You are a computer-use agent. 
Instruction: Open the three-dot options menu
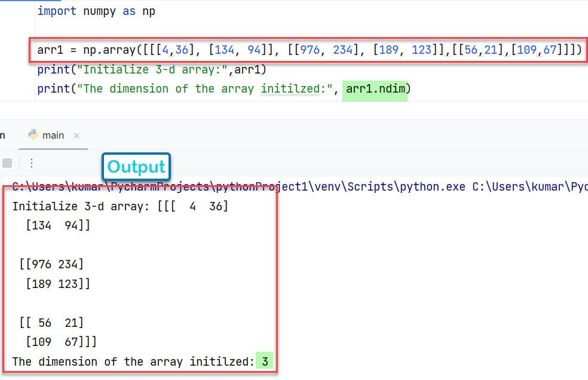32,163
